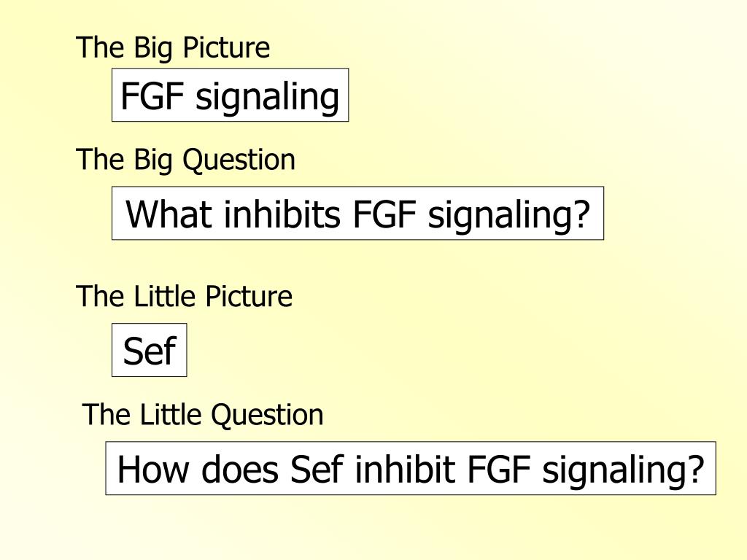Select the boxed "Sef" text
Screen dimensions: 747x560
pyautogui.click(x=149, y=351)
